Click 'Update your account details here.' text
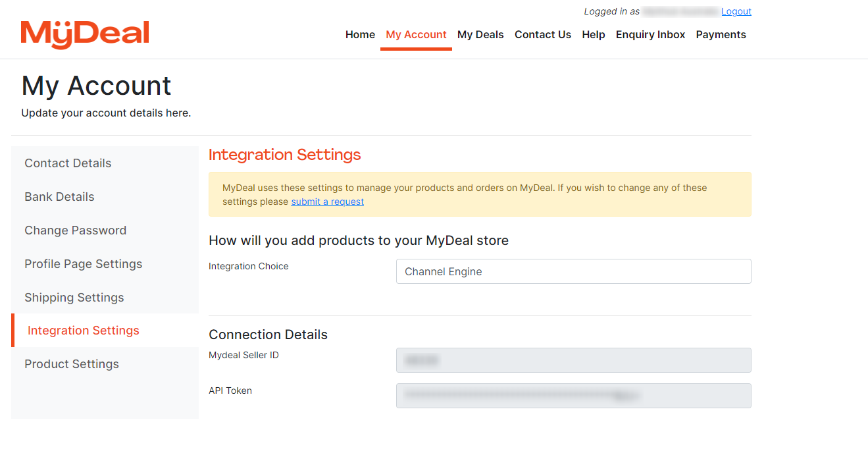Screen dimensions: 868x457 tap(106, 113)
